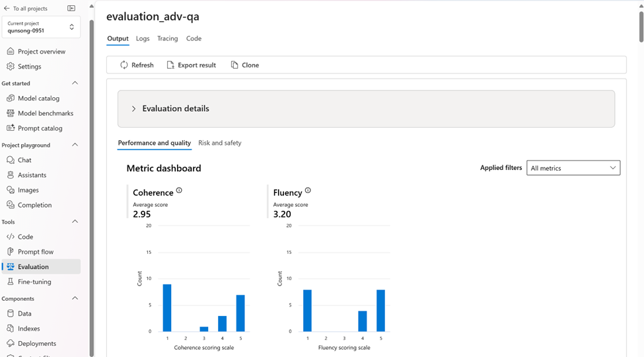Click the Evaluation scales icon
The width and height of the screenshot is (644, 357).
pyautogui.click(x=11, y=266)
